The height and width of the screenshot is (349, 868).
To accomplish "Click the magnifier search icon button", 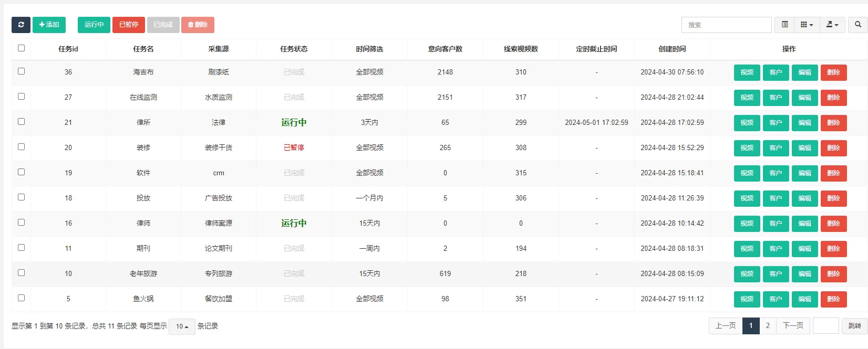I will click(857, 25).
